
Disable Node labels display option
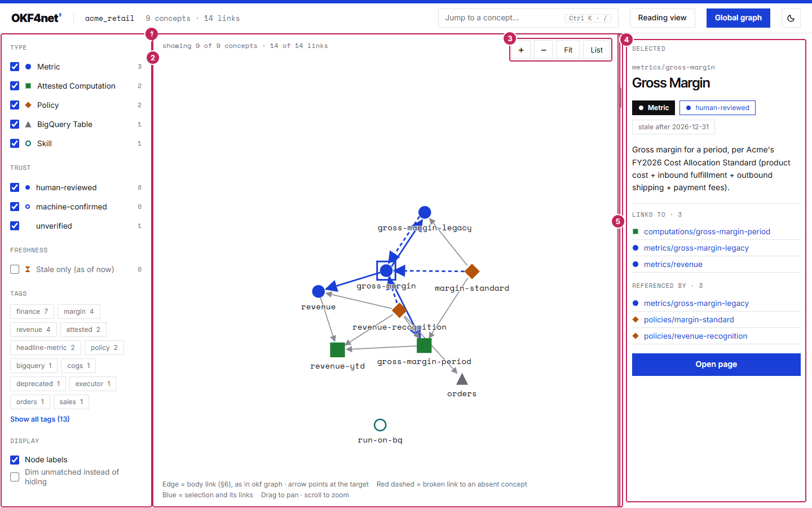pyautogui.click(x=15, y=460)
